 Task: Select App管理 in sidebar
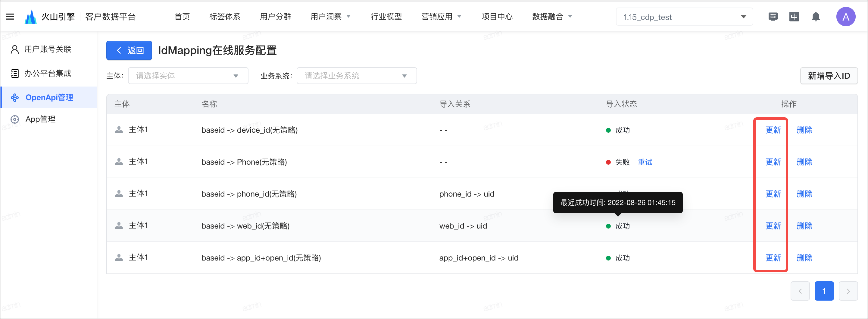(49, 119)
